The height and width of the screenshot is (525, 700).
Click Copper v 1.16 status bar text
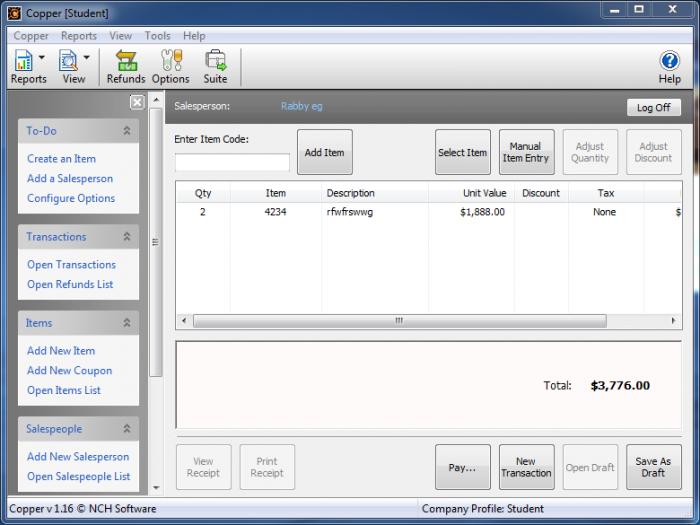83,508
